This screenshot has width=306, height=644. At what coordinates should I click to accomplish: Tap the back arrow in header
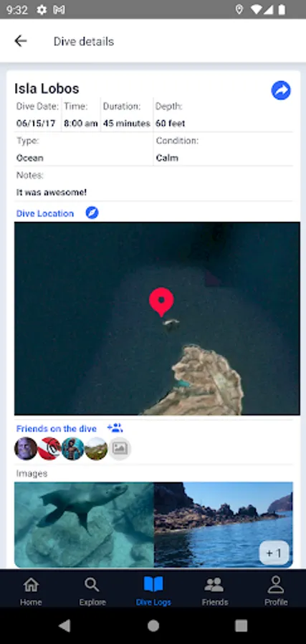point(21,41)
